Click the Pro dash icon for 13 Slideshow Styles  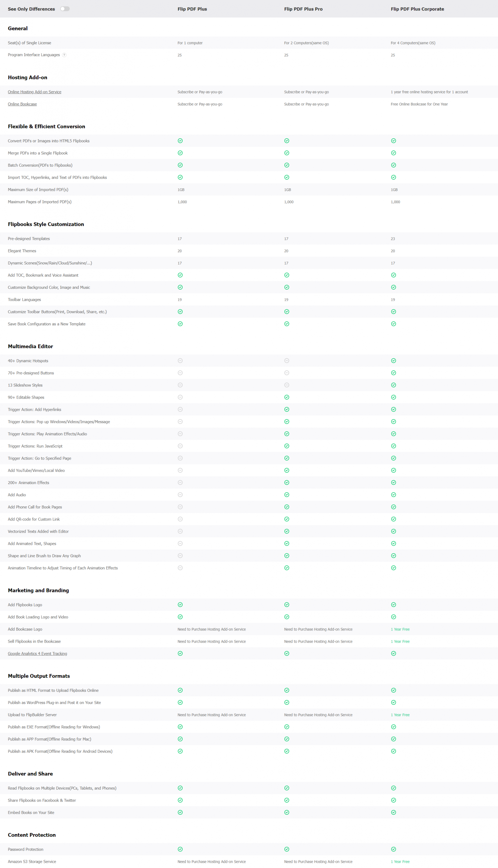(287, 385)
